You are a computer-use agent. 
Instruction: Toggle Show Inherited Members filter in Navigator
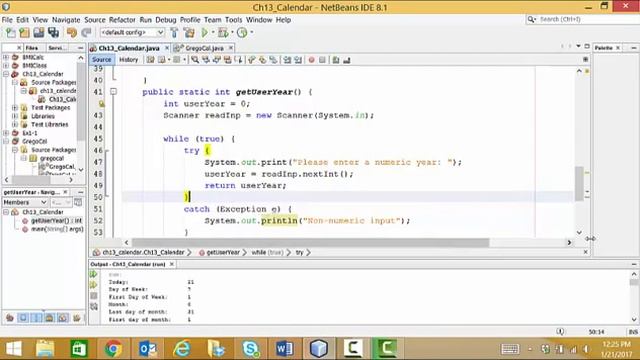(x=10, y=318)
